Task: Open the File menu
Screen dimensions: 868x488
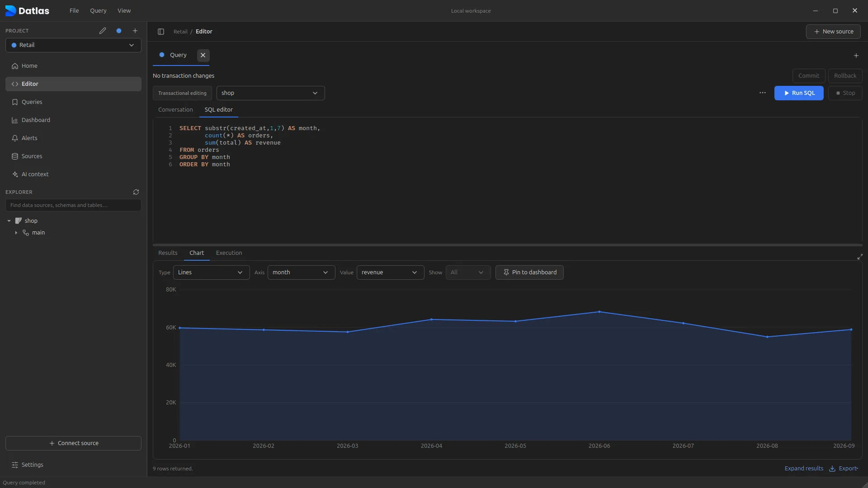Action: tap(74, 10)
